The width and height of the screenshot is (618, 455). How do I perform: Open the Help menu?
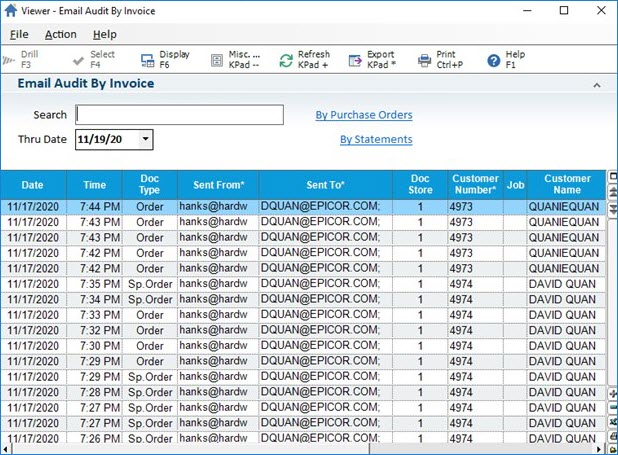104,34
